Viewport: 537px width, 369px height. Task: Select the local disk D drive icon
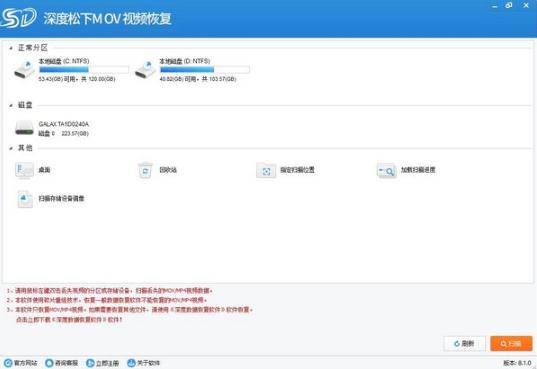(145, 70)
